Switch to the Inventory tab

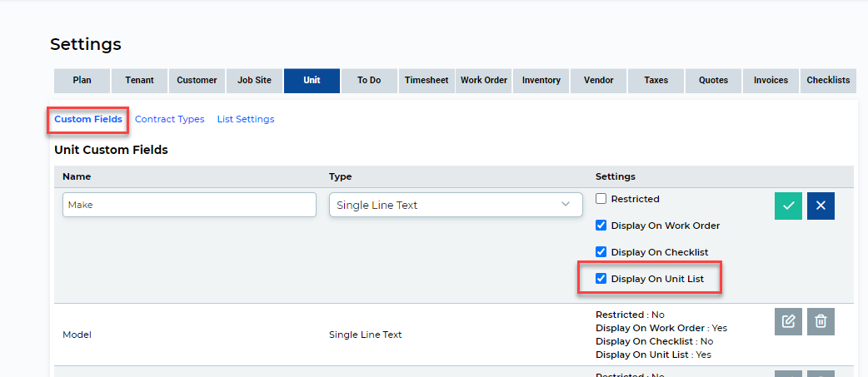point(541,80)
